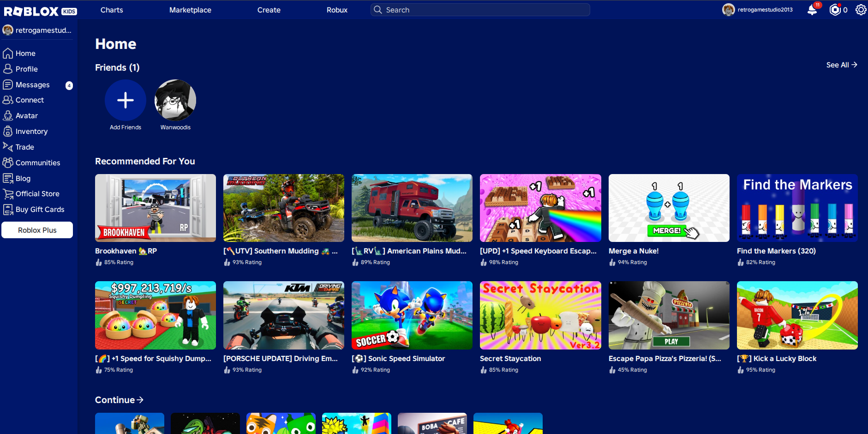868x434 pixels.
Task: Click the Home icon in the sidebar
Action: 8,54
